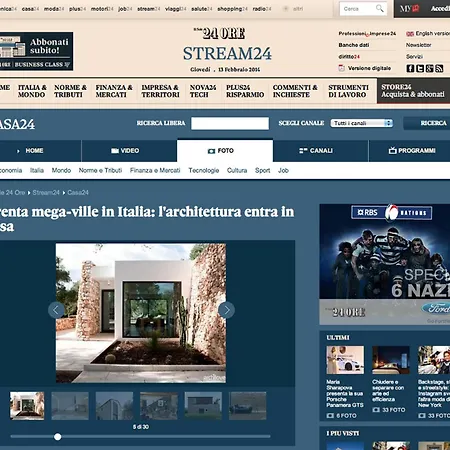This screenshot has height=450, width=450.
Task: Focus the Ricerca libera input field
Action: [230, 123]
